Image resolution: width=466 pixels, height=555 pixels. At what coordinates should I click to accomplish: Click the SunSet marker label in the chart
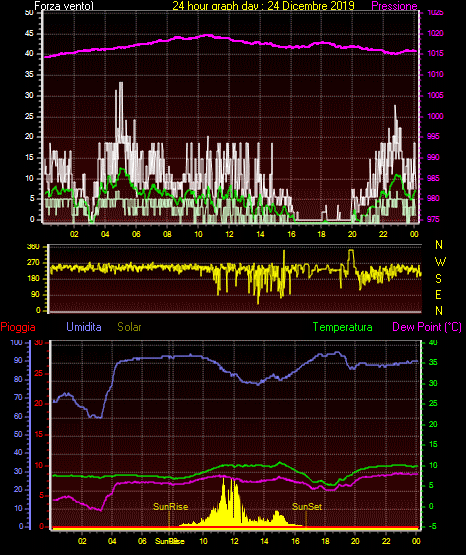click(x=307, y=507)
